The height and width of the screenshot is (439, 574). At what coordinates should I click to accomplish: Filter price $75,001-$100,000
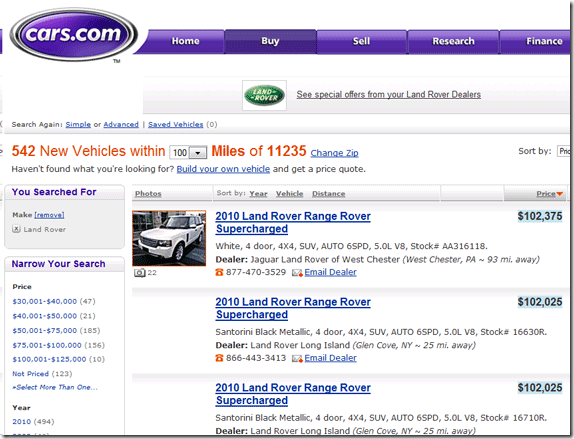click(47, 345)
